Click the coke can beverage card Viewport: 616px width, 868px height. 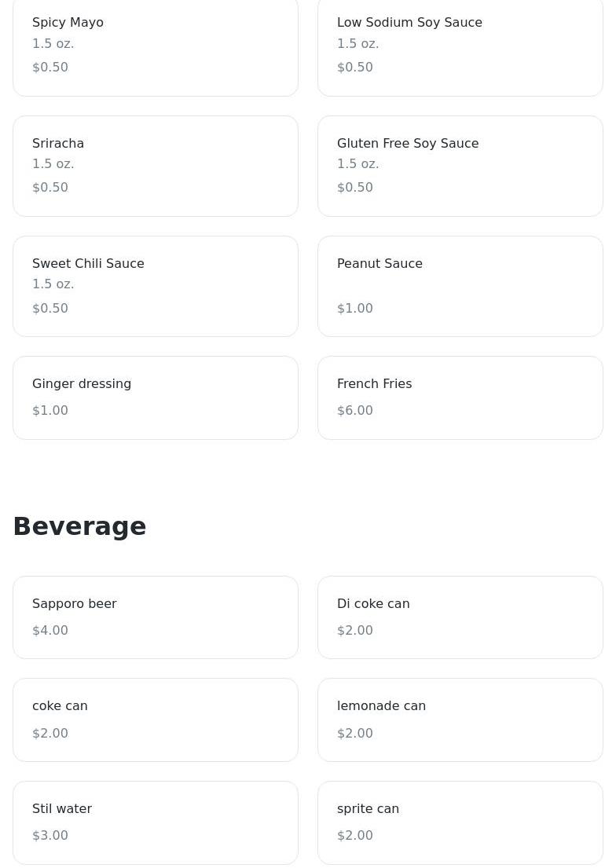click(156, 720)
